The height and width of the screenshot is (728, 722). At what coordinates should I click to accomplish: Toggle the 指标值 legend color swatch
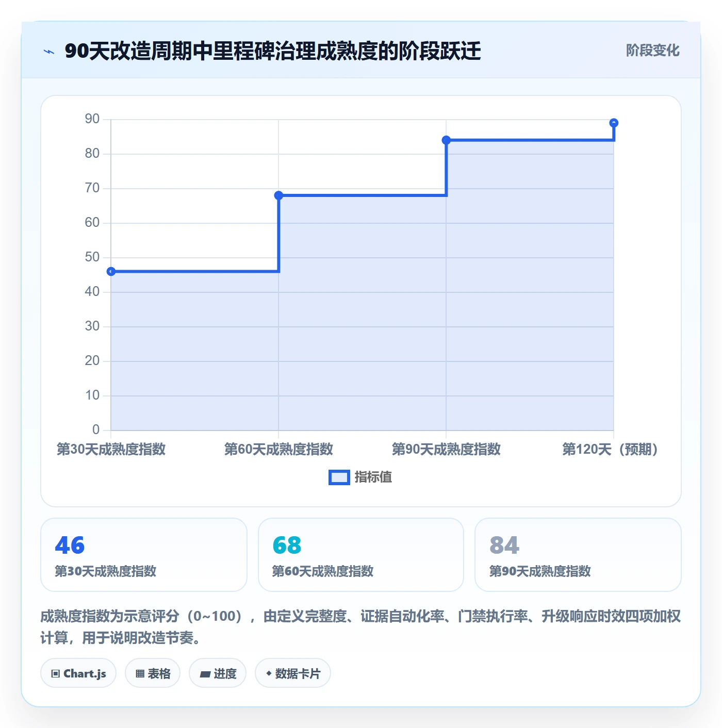pos(339,477)
